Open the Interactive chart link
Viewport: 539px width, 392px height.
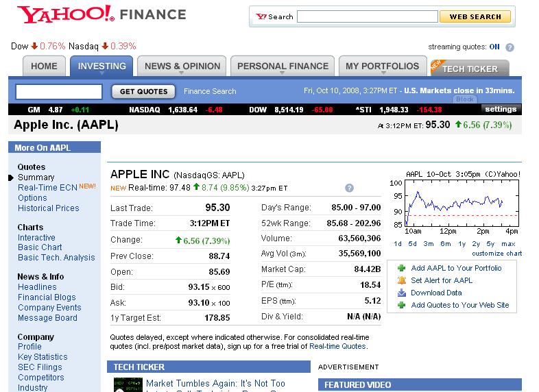[x=36, y=237]
